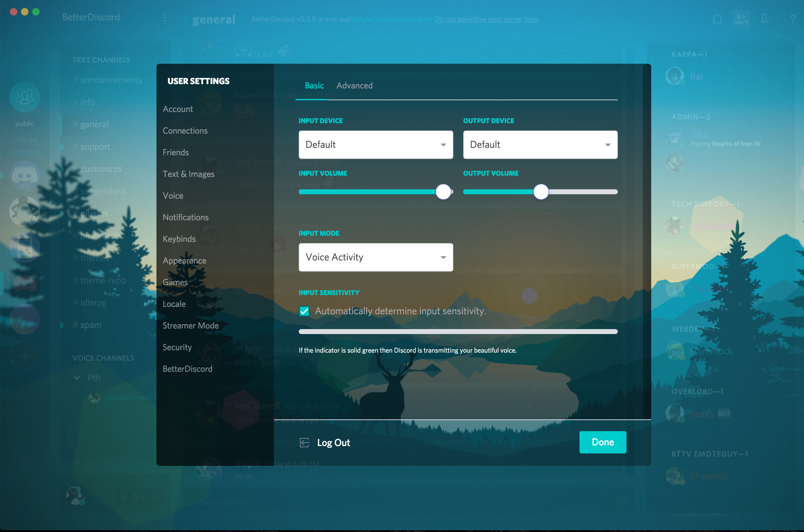The image size is (804, 532).
Task: Open the Input Device dropdown
Action: click(x=375, y=145)
